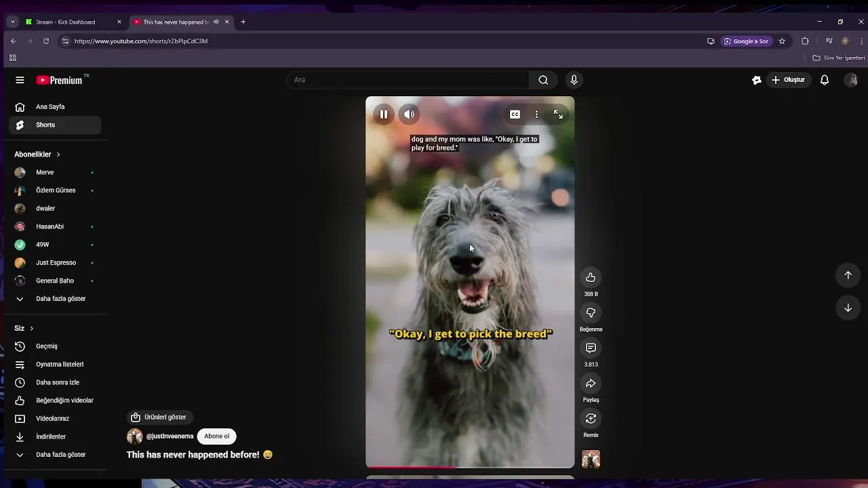Share the Short via Paylaş
Screen dimensions: 868x488
pos(591,383)
